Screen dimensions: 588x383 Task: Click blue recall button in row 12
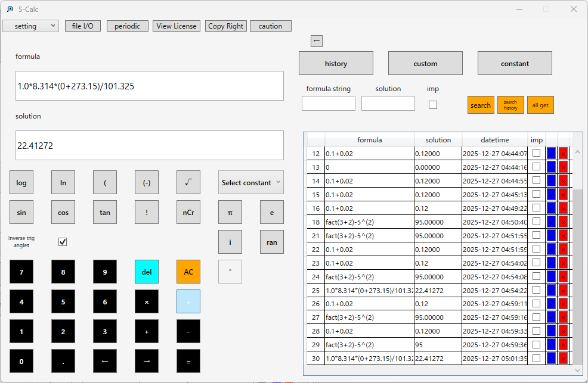point(551,154)
